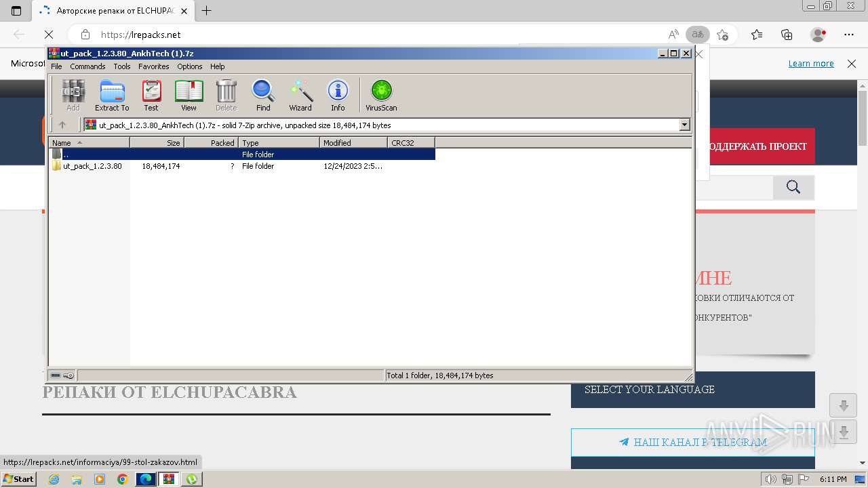Screen dimensions: 868x488
Task: Click the site search magnifier button
Action: (x=793, y=188)
